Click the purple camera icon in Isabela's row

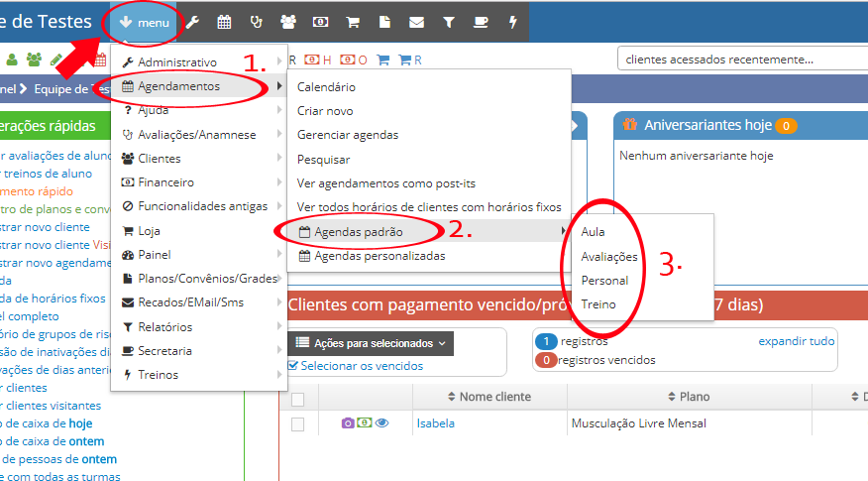tap(348, 423)
